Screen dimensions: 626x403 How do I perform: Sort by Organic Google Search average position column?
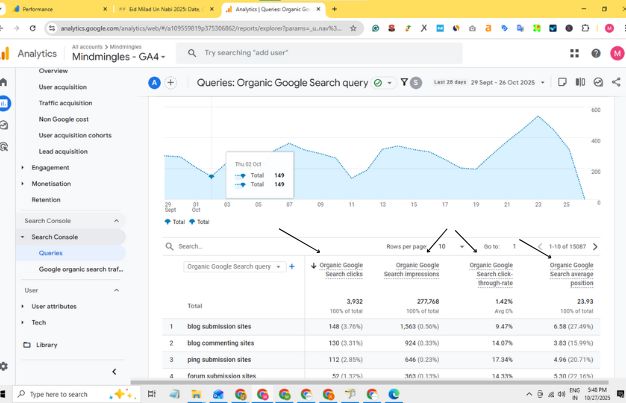coord(571,274)
